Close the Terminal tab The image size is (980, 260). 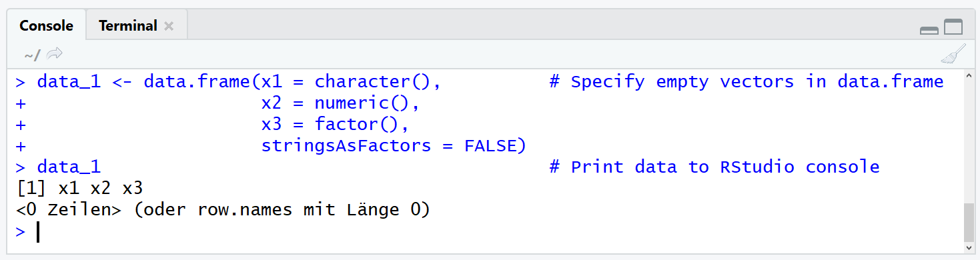click(169, 26)
